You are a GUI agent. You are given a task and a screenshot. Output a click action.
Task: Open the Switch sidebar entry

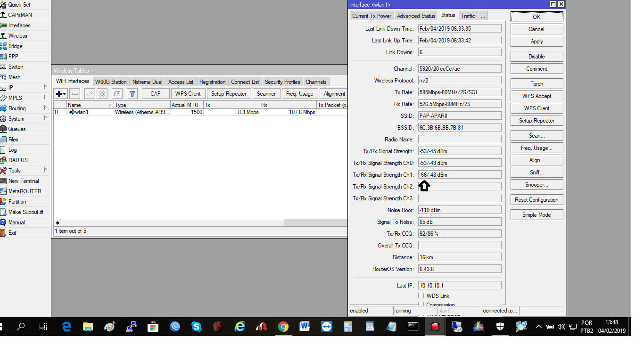click(x=16, y=67)
